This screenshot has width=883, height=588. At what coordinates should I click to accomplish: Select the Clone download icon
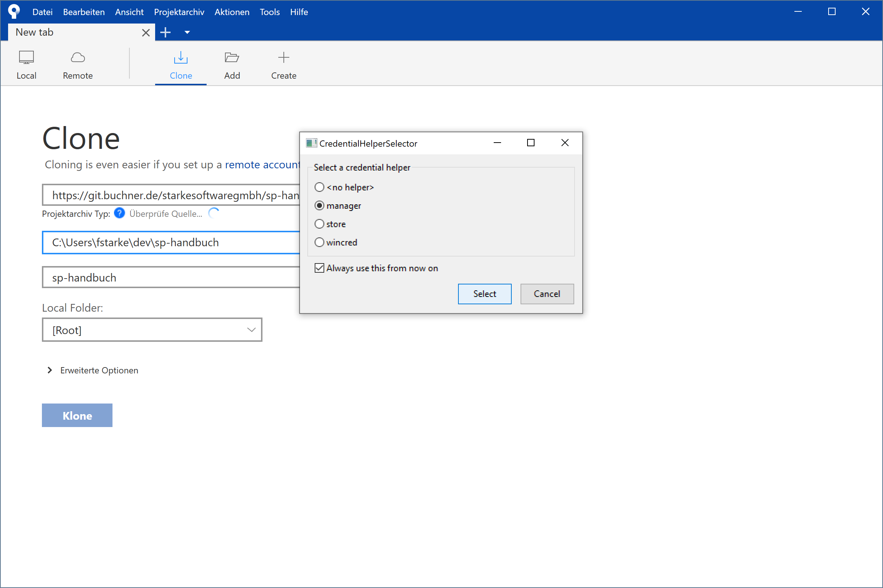point(180,58)
